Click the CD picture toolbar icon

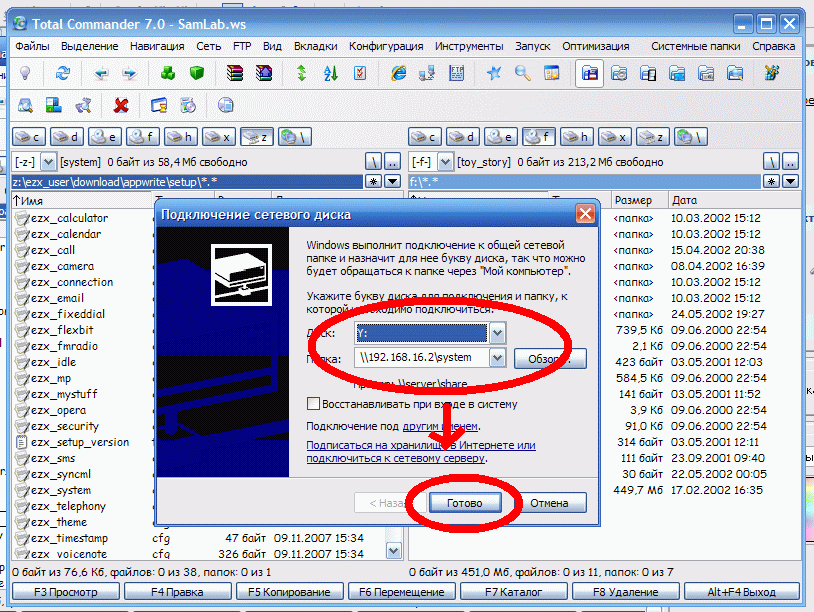pyautogui.click(x=187, y=106)
